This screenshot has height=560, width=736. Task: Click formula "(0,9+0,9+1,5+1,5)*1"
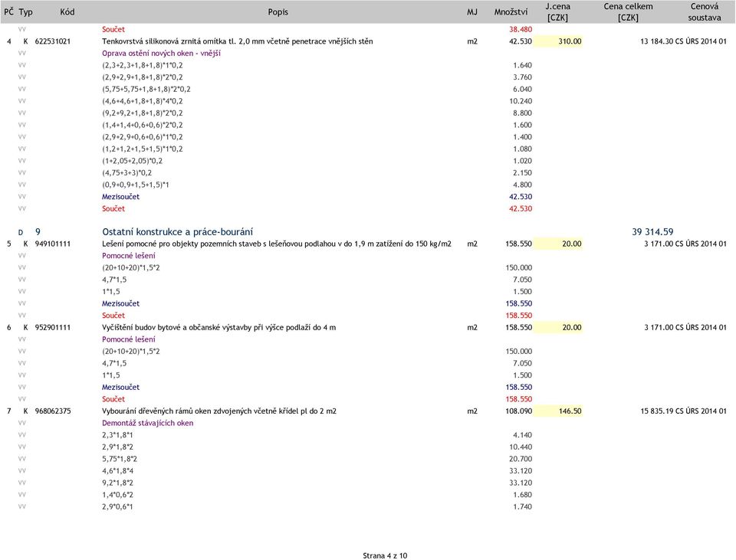(x=135, y=185)
